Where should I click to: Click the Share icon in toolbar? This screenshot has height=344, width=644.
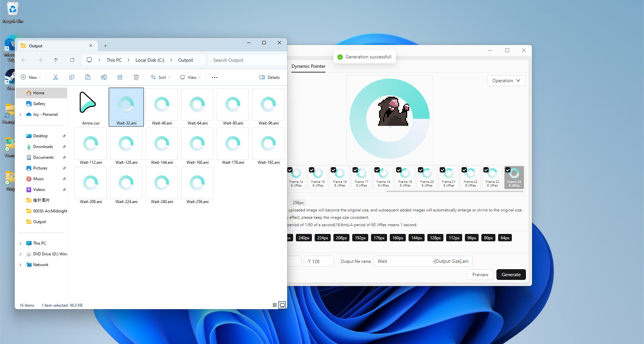(120, 78)
